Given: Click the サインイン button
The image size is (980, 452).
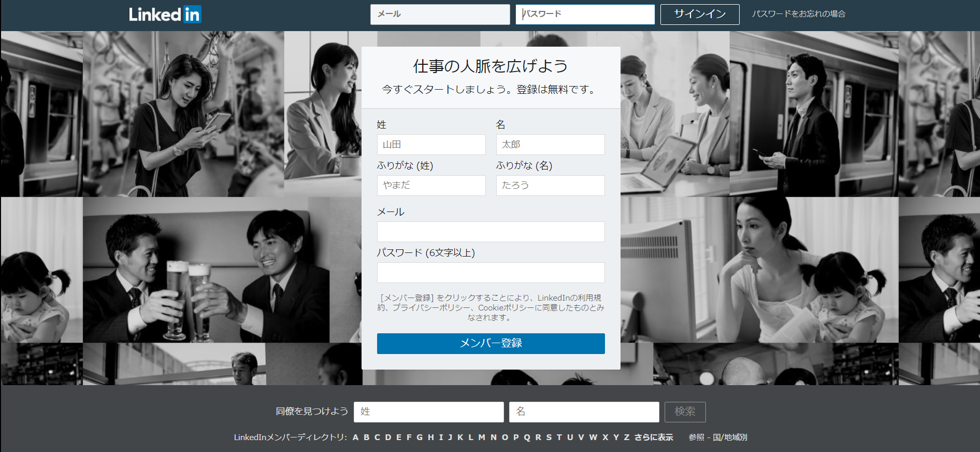Looking at the screenshot, I should point(700,15).
